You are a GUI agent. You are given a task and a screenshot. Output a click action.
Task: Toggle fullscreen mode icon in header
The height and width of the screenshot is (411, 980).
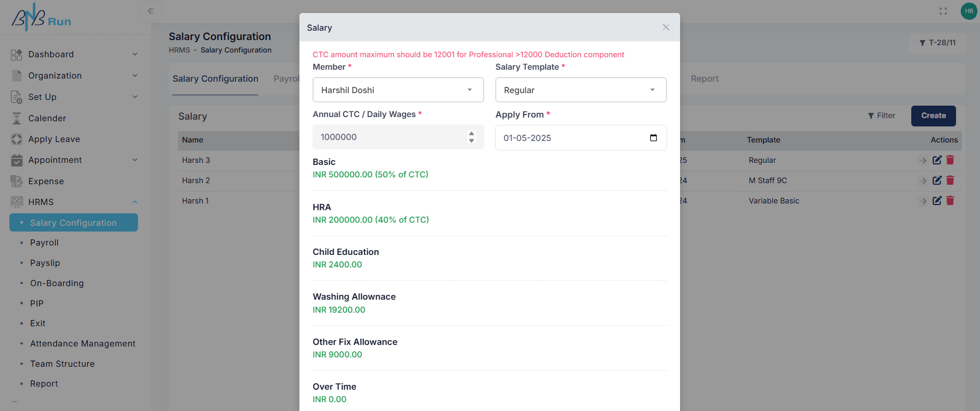(943, 11)
